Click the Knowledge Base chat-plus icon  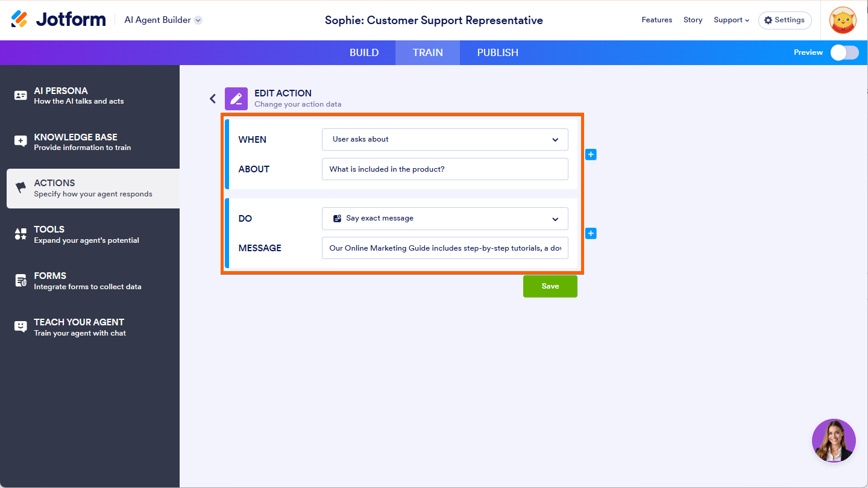tap(20, 142)
